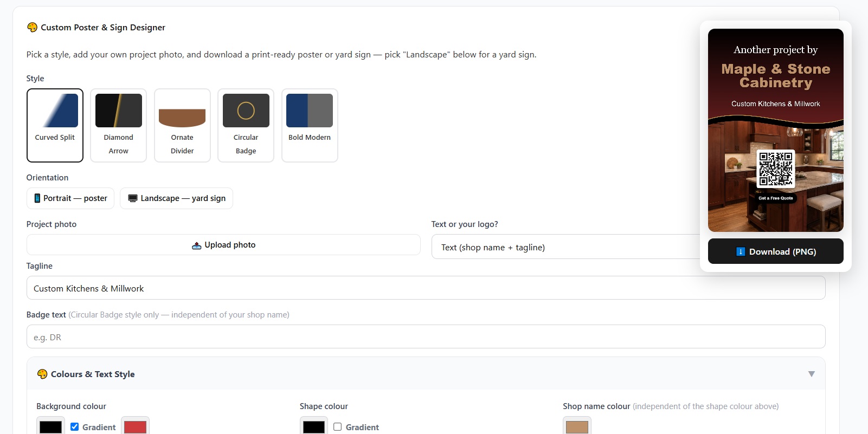Open the tan shop name colour swatch
Image resolution: width=868 pixels, height=434 pixels.
click(x=577, y=426)
